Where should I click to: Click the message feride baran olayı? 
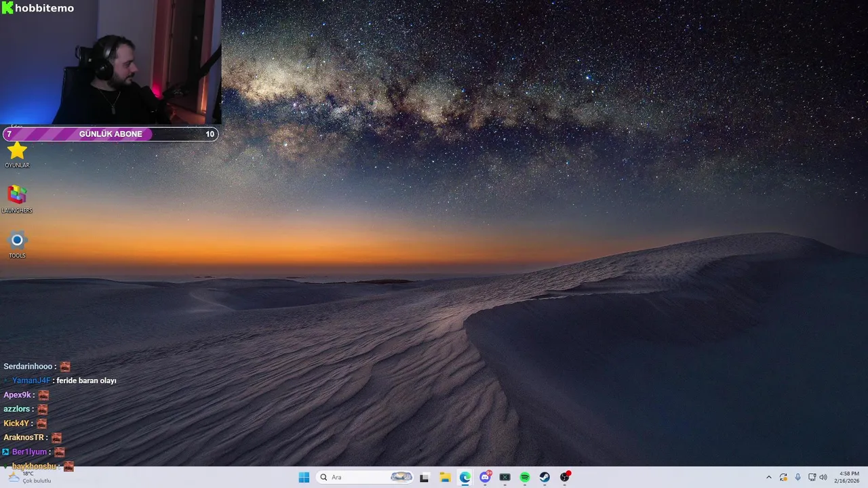pos(86,381)
